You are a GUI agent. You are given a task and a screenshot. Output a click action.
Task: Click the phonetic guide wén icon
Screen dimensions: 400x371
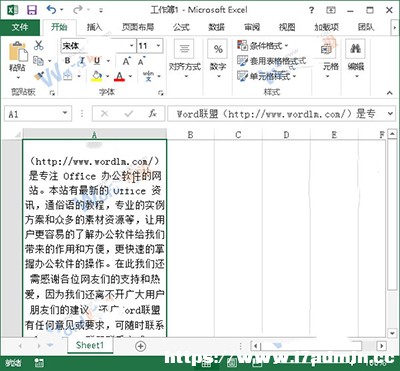(x=148, y=76)
